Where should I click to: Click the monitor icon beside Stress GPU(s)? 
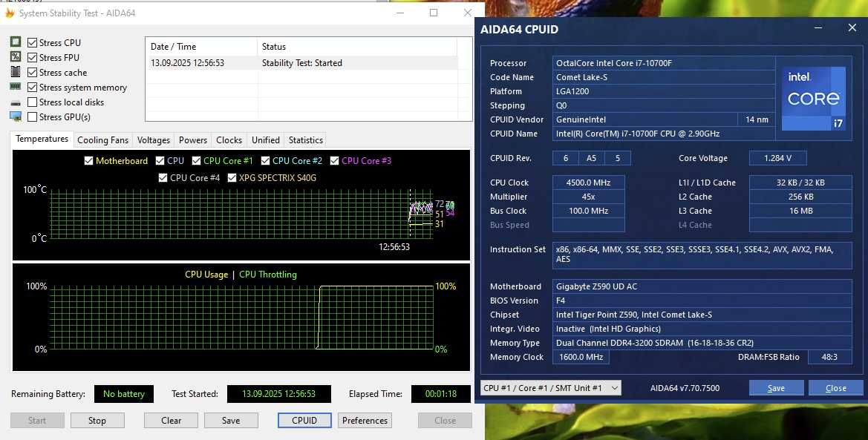(x=16, y=116)
